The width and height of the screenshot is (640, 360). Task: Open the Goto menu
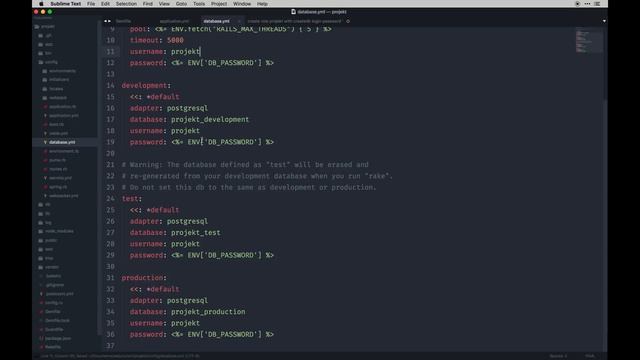181,4
